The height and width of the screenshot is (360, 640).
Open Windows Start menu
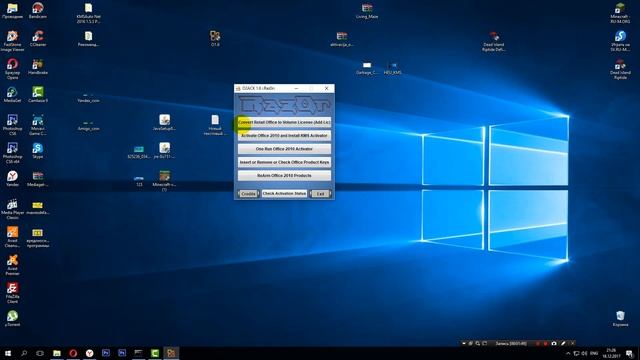coord(8,353)
